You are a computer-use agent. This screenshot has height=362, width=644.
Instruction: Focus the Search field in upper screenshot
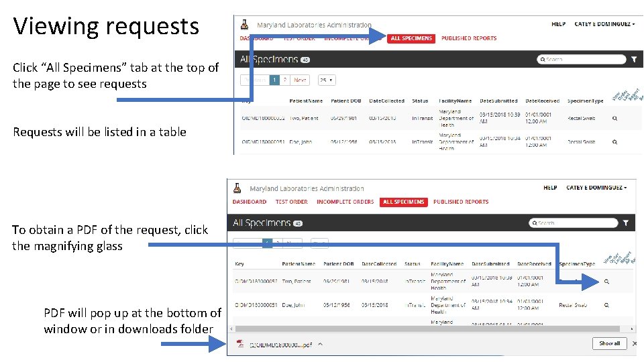point(581,60)
